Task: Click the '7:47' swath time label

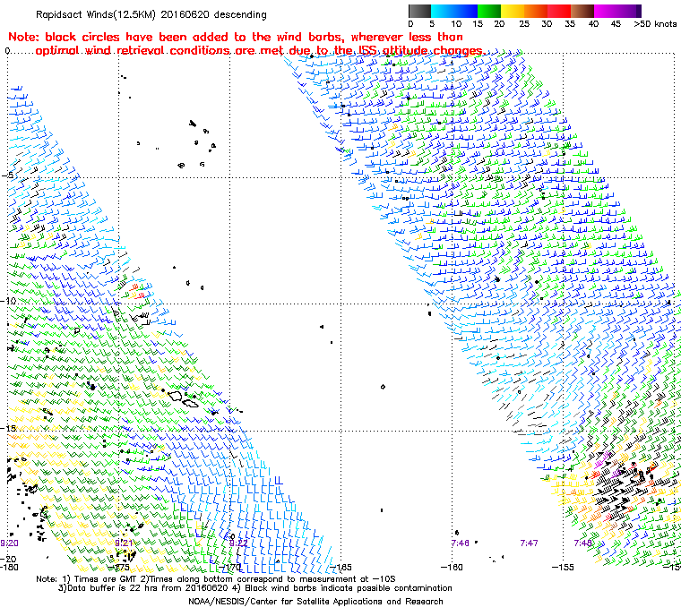Action: 529,543
